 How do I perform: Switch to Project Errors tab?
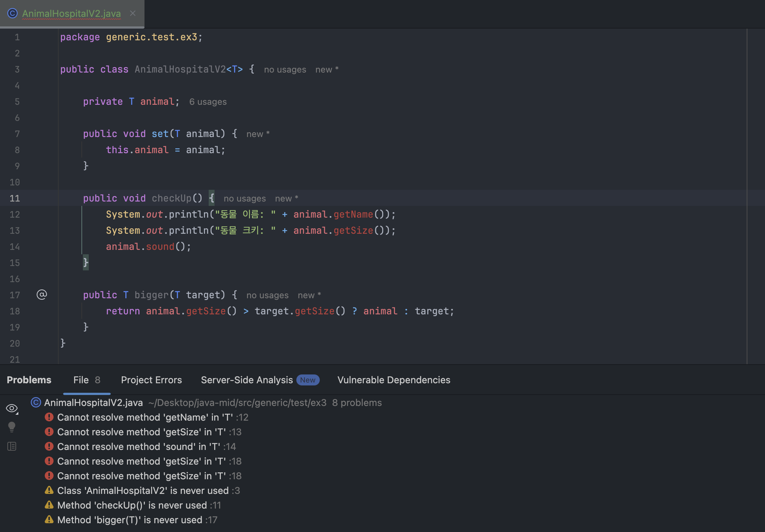tap(151, 380)
